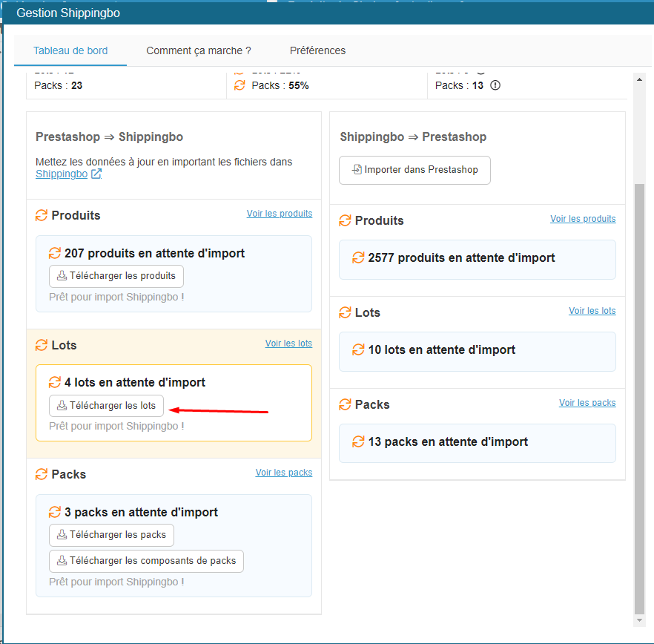This screenshot has width=654, height=644.
Task: Click the Gestion Shippingbo window title
Action: coord(68,13)
